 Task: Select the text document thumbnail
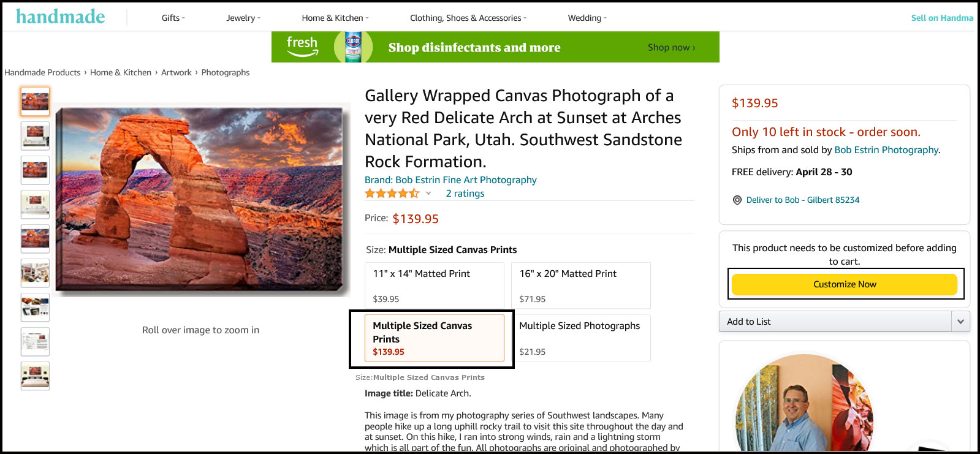[35, 342]
